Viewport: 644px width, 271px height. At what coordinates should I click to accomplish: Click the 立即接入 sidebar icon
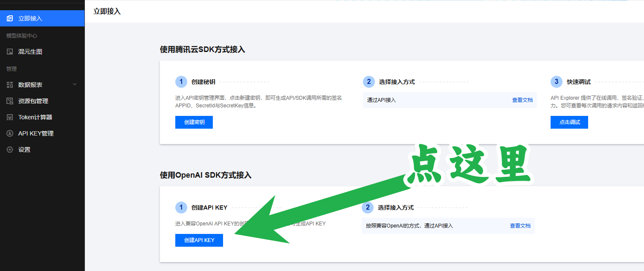pyautogui.click(x=10, y=18)
